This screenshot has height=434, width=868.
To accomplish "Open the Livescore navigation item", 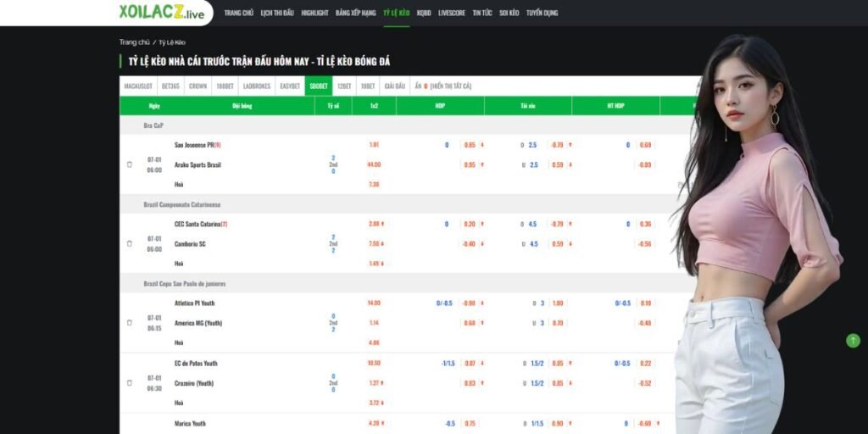I will coord(452,14).
